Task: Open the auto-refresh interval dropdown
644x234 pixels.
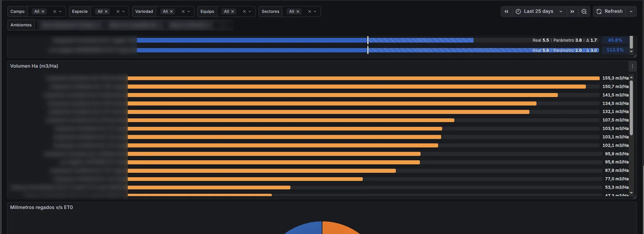Action: (x=631, y=12)
